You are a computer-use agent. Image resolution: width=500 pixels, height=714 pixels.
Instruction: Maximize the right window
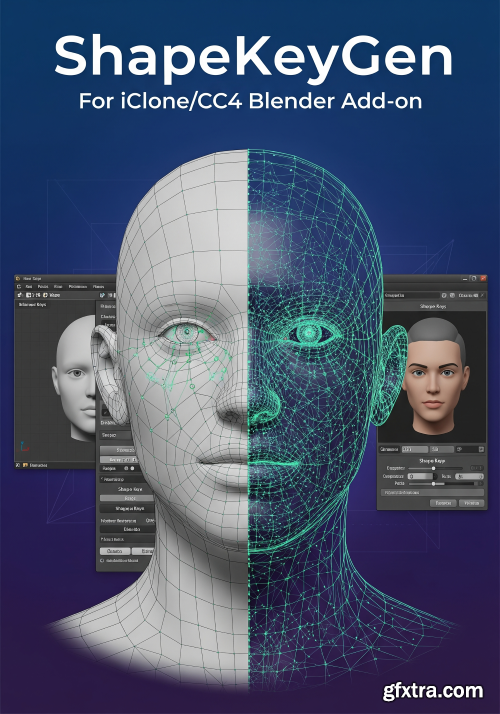click(x=474, y=279)
